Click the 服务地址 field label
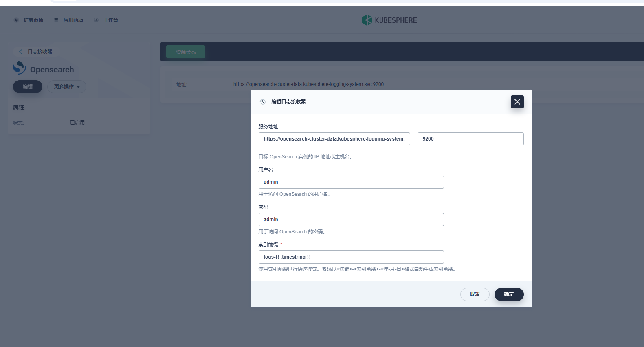 (268, 127)
